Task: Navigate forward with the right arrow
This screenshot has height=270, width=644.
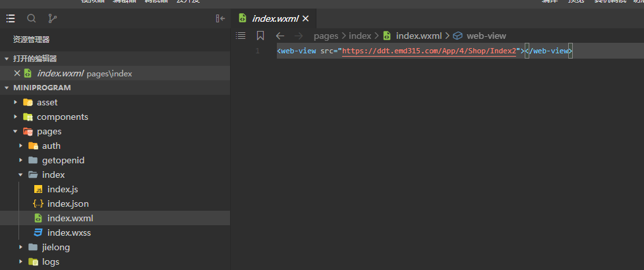Action: (x=299, y=36)
